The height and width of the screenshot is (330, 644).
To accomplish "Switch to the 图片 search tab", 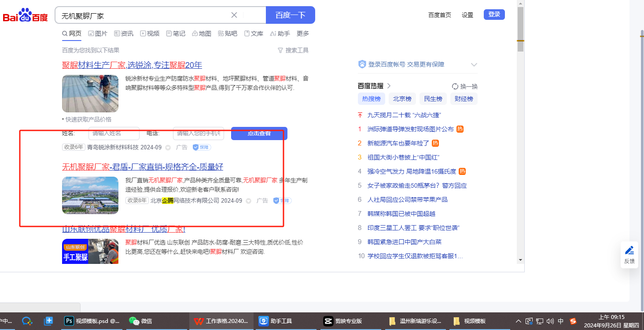I will (x=97, y=33).
